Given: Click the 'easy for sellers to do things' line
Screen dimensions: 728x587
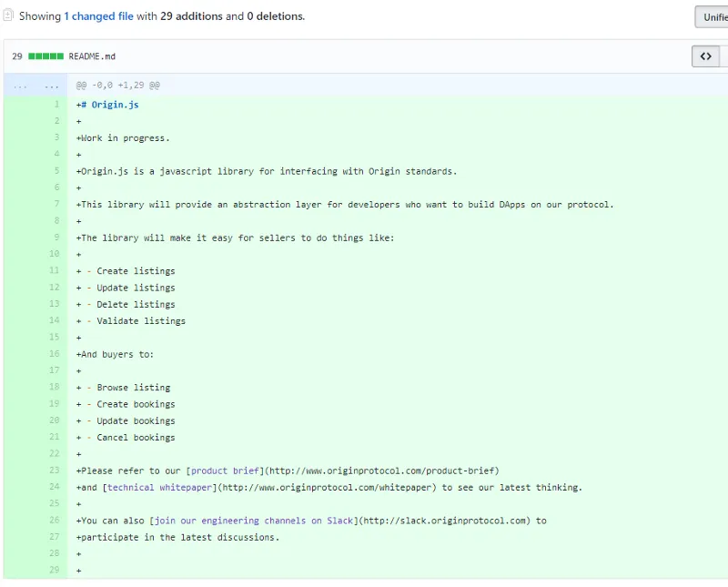Looking at the screenshot, I should pos(235,238).
